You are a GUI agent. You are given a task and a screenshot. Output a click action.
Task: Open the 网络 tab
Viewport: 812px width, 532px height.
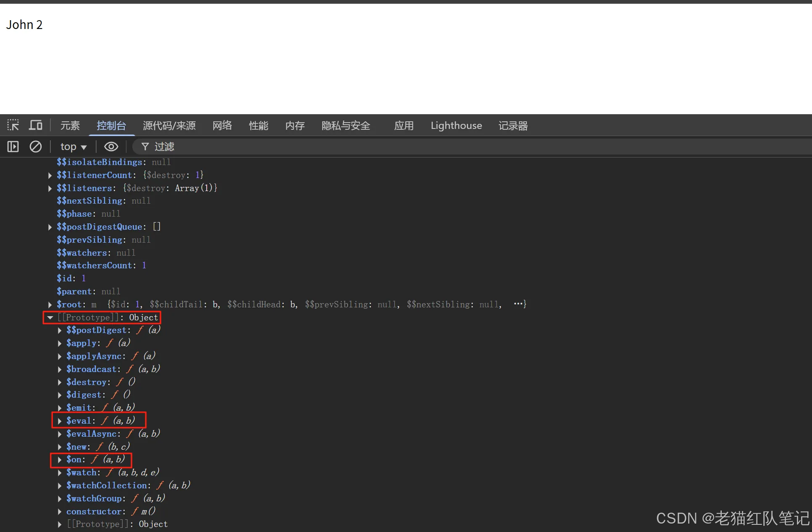pyautogui.click(x=222, y=126)
